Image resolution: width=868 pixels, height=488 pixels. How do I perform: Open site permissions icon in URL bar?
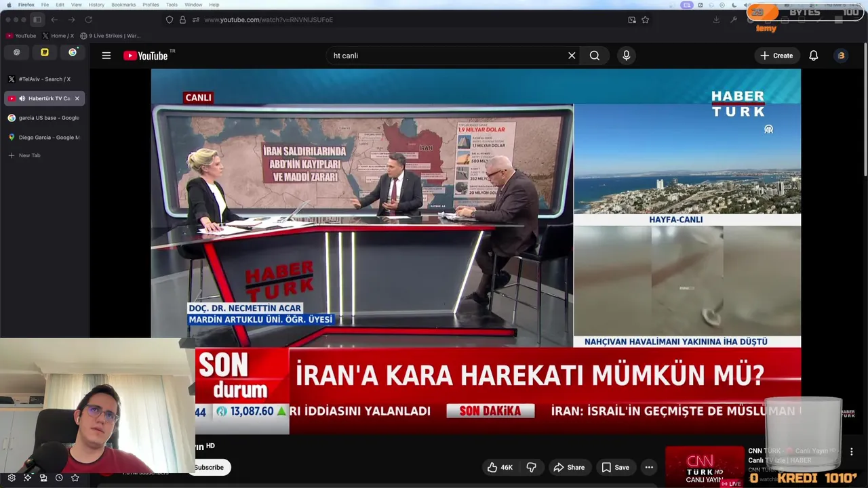pyautogui.click(x=195, y=20)
